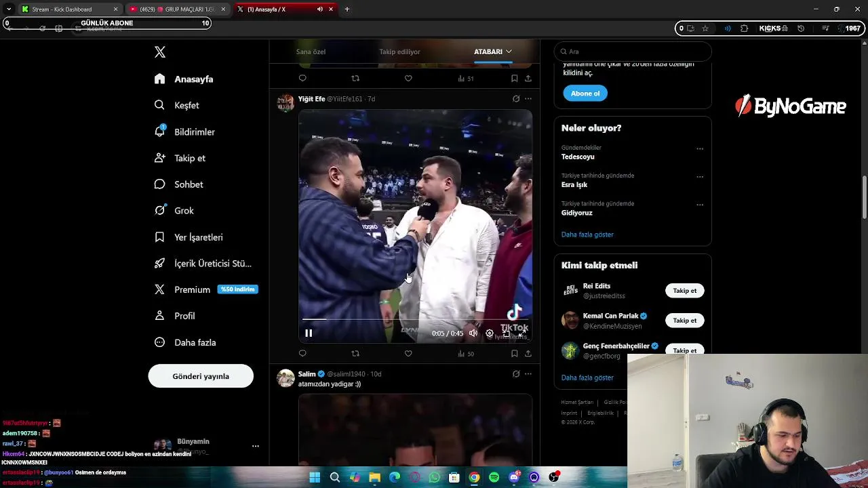
Task: Open ATABARI tab dropdown
Action: [493, 52]
